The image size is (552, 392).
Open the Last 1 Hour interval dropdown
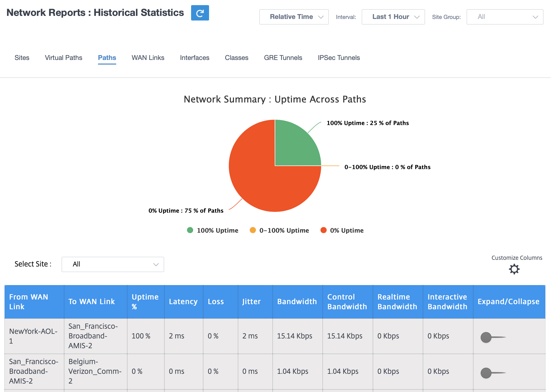click(393, 17)
